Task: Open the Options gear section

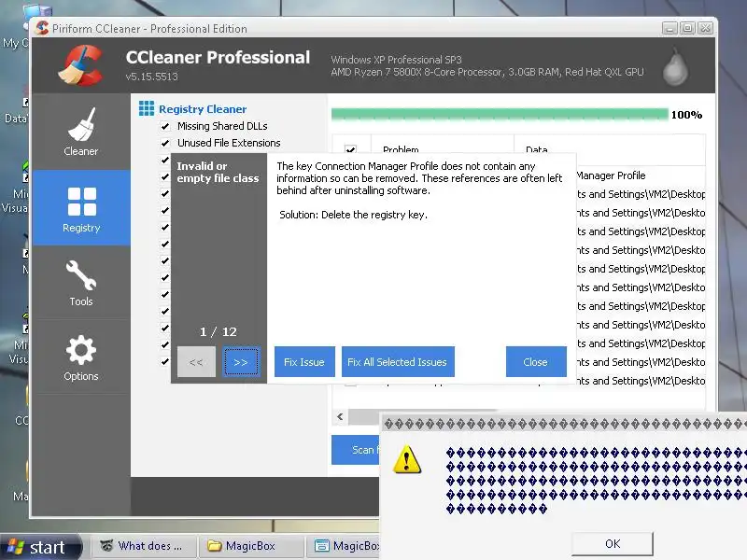Action: click(81, 357)
